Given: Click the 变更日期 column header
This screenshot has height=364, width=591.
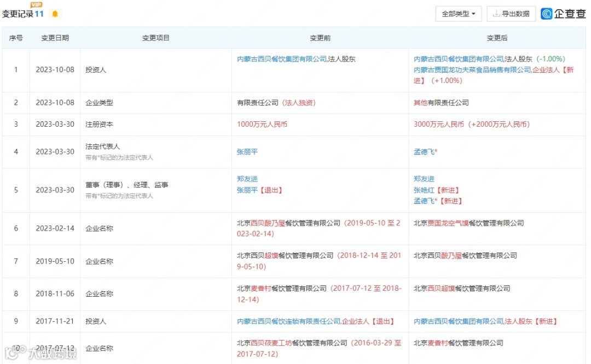Looking at the screenshot, I should (x=55, y=38).
